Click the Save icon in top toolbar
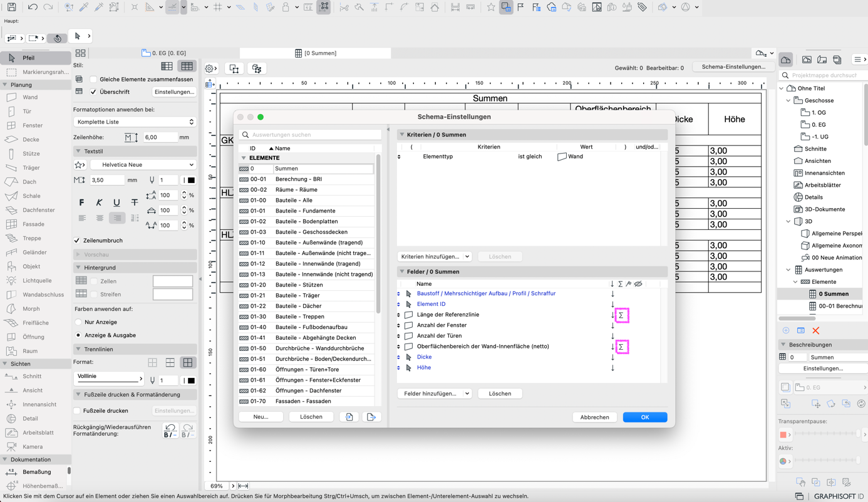 click(11, 8)
